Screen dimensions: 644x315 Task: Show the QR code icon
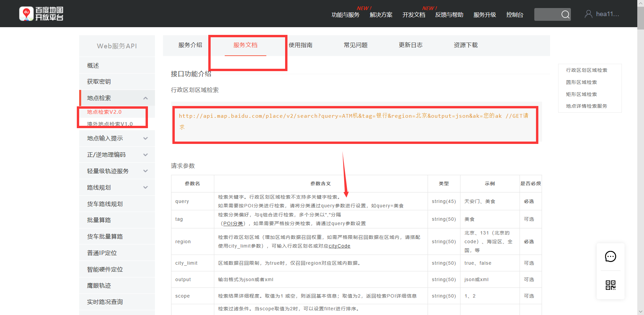tap(610, 285)
